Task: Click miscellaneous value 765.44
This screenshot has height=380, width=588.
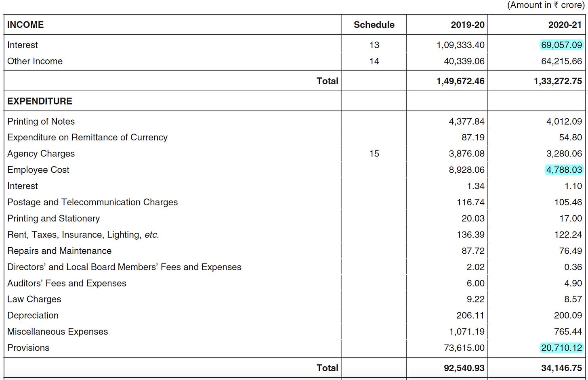Action: pos(568,332)
